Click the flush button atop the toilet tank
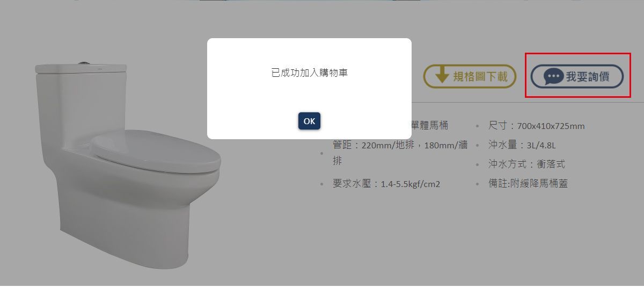Screen dimensions: 644x287 82,63
